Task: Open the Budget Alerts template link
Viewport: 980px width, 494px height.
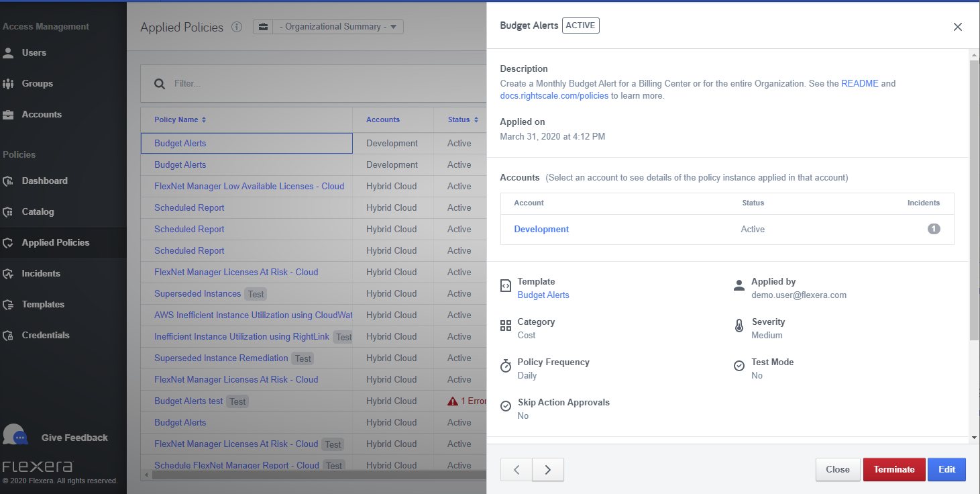Action: coord(543,295)
